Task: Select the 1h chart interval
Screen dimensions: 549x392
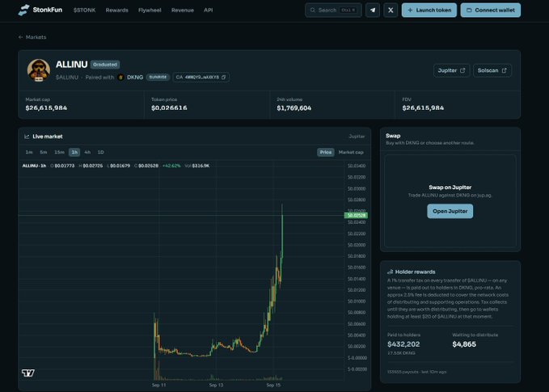Action: click(74, 152)
